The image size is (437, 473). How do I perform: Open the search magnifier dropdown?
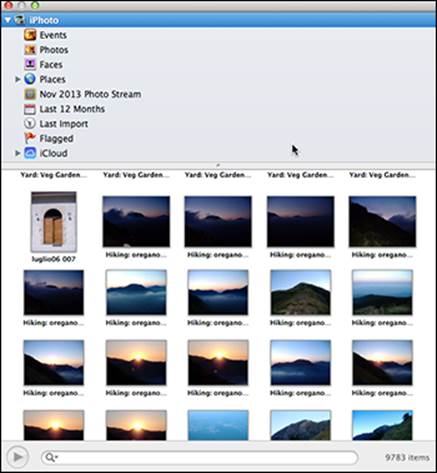click(51, 457)
